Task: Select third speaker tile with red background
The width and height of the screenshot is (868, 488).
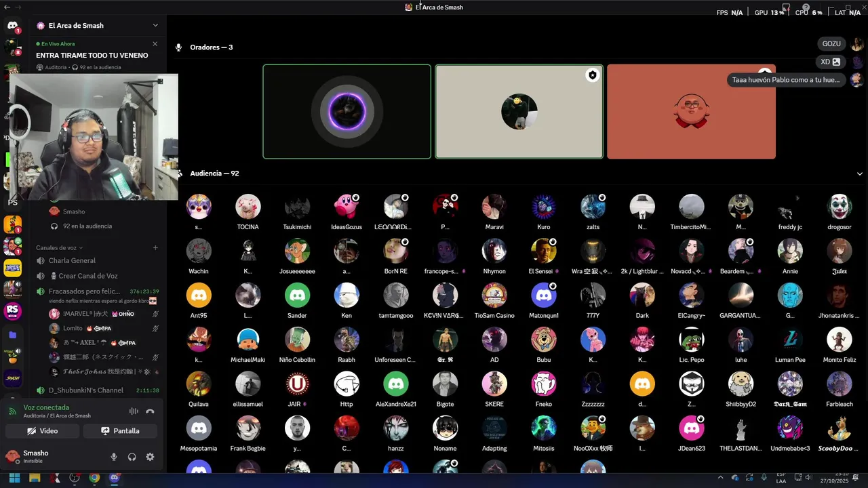Action: [x=691, y=112]
